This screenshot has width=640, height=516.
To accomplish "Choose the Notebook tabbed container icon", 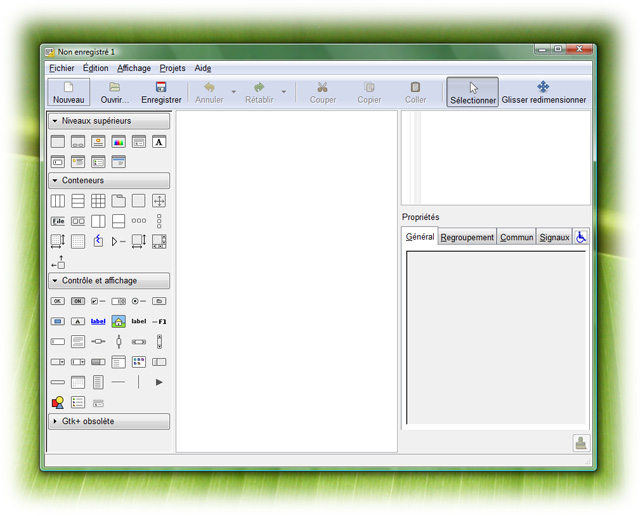I will (118, 201).
